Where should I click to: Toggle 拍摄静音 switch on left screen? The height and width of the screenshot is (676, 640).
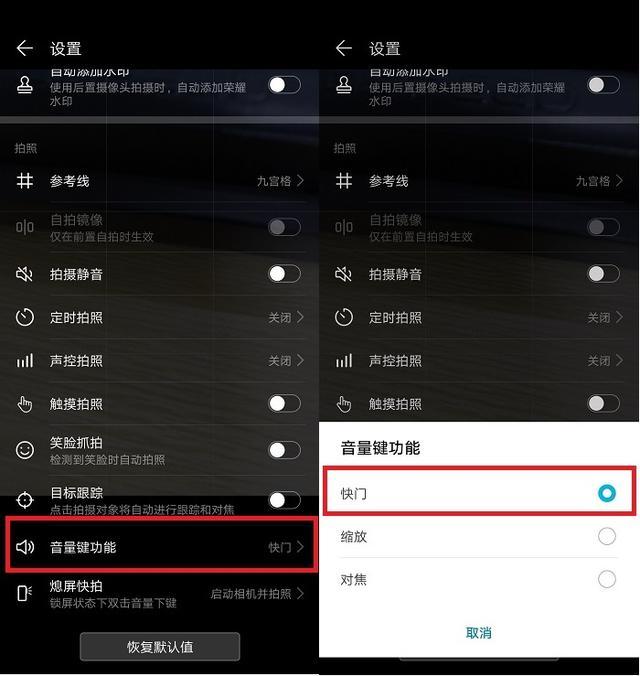[x=284, y=274]
